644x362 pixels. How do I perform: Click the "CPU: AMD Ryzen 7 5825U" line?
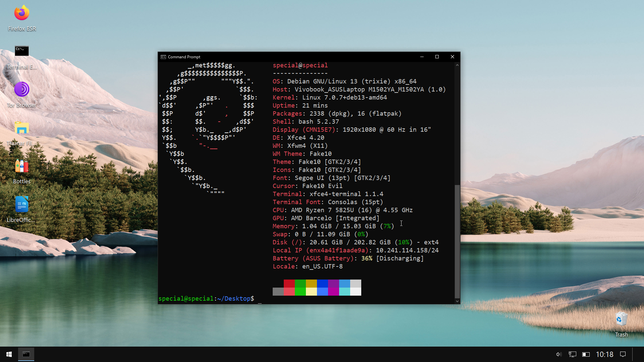tap(343, 210)
